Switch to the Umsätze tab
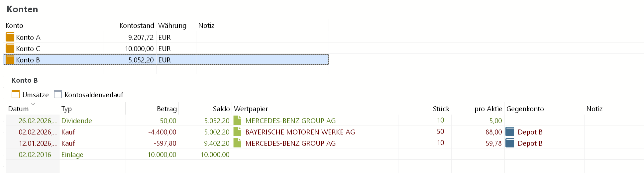 (30, 95)
